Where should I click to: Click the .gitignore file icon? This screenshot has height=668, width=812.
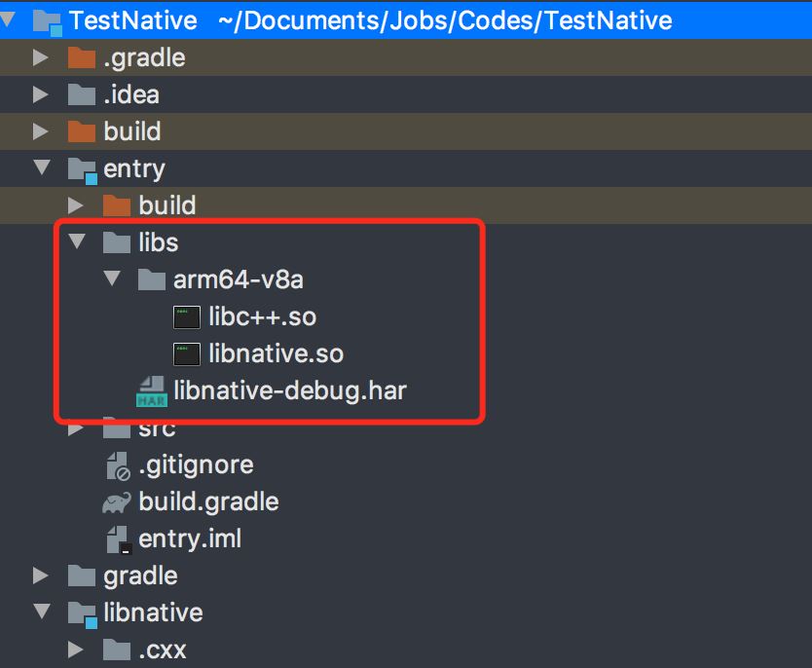tap(117, 465)
